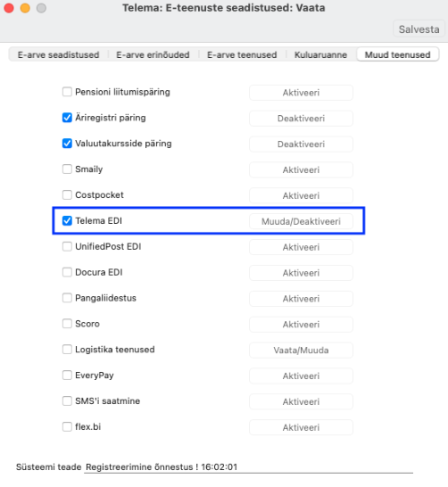This screenshot has width=448, height=487.
Task: Uncheck the Äriregistri päring checkbox
Action: point(67,118)
